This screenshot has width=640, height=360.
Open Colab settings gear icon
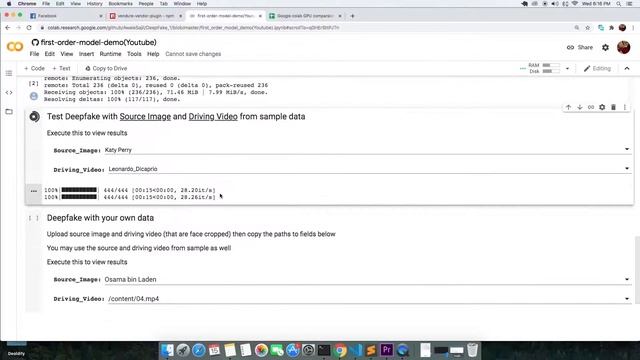(605, 48)
